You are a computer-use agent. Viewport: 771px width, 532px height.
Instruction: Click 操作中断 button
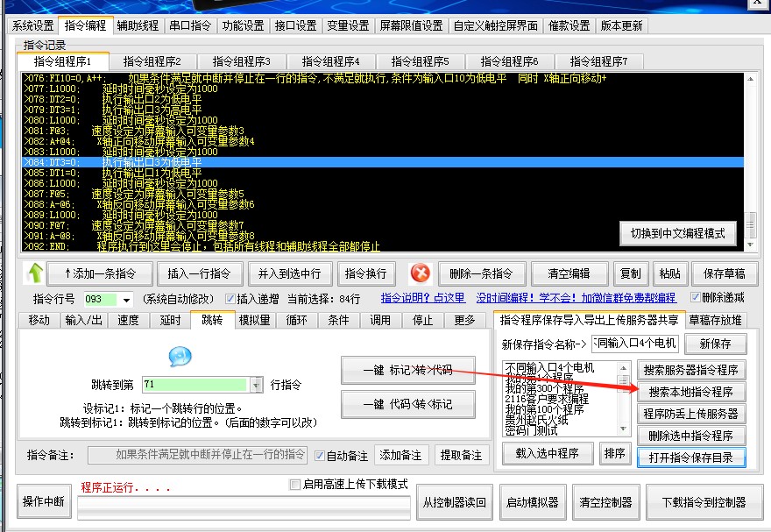coord(43,501)
